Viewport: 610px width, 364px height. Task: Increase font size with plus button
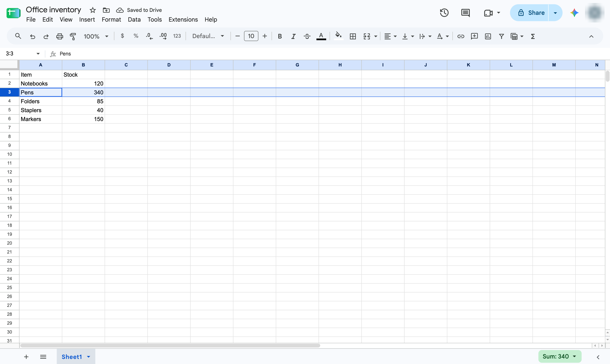(265, 36)
